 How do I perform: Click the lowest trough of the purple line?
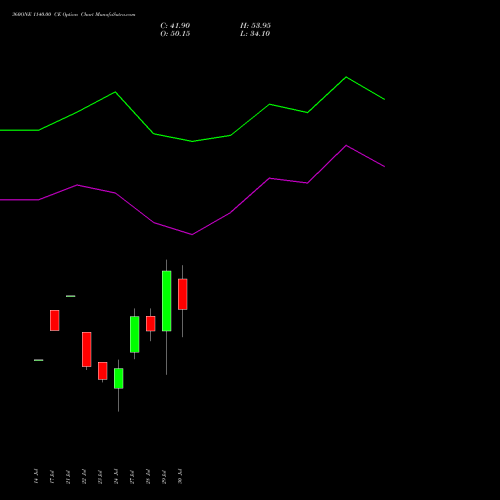pyautogui.click(x=192, y=235)
